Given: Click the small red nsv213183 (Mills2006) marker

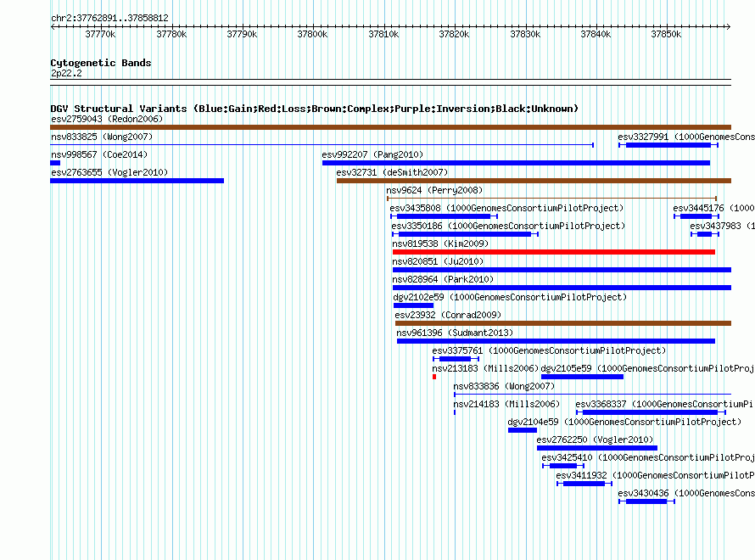Looking at the screenshot, I should (434, 377).
